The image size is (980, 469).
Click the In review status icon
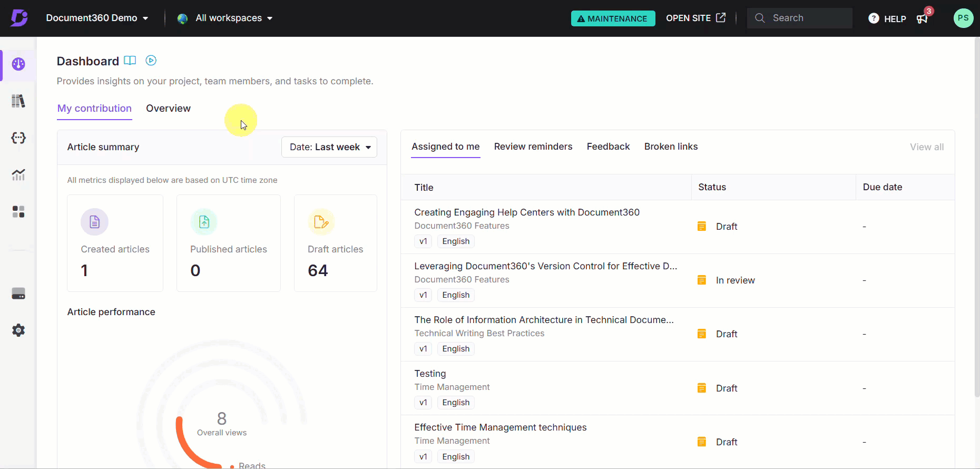[702, 280]
